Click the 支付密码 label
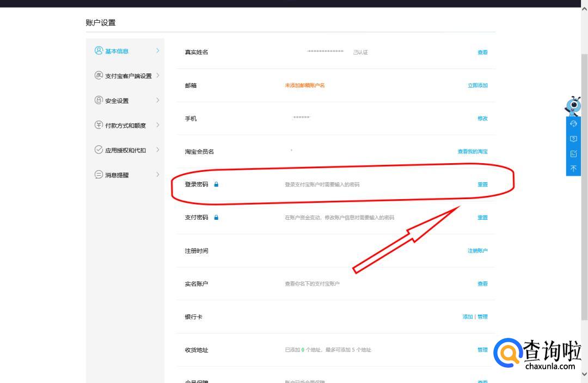The height and width of the screenshot is (383, 588). pos(197,218)
